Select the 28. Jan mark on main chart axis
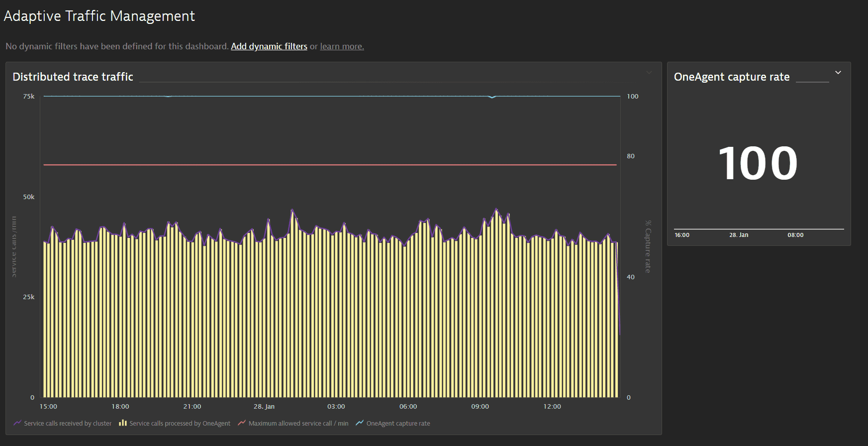This screenshot has width=868, height=446. (x=264, y=407)
